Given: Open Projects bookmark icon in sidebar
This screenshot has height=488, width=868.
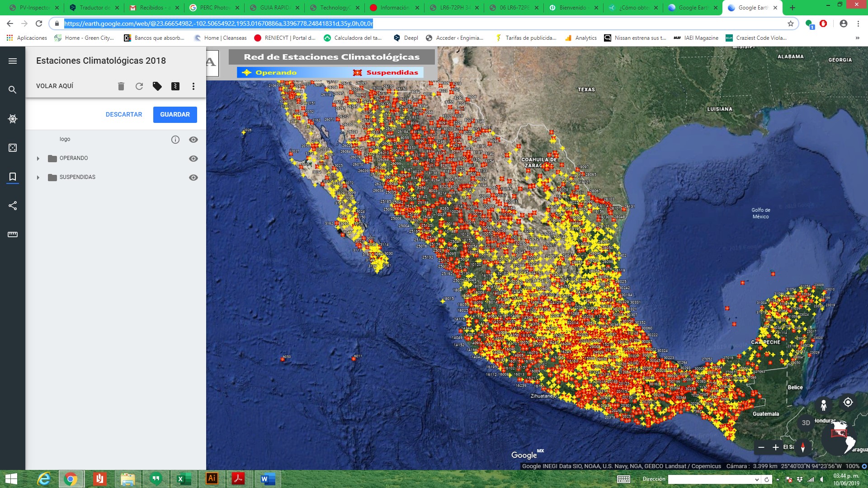Looking at the screenshot, I should click(13, 177).
